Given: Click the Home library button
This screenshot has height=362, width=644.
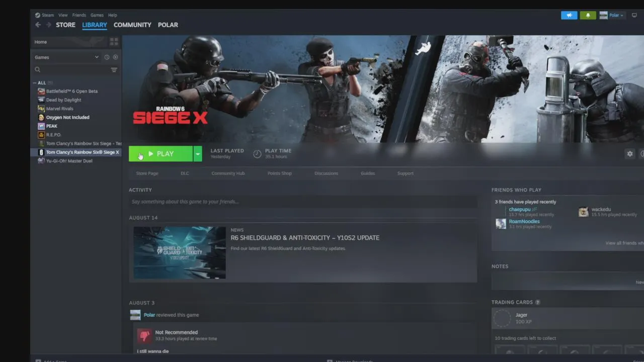Looking at the screenshot, I should 69,42.
